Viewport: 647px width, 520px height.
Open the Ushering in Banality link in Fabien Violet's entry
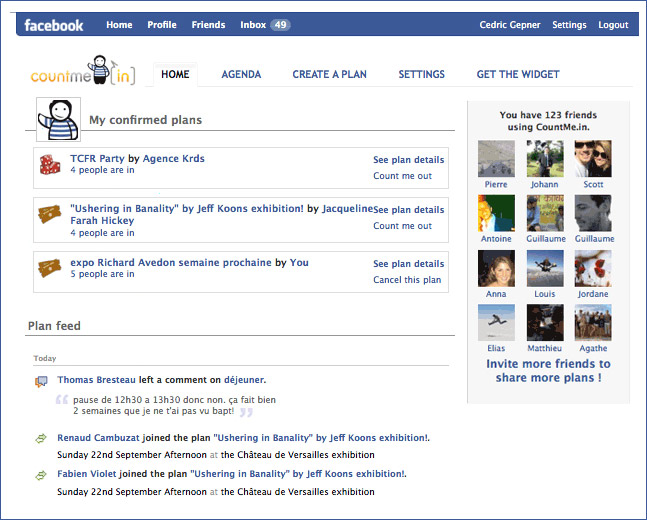point(297,474)
